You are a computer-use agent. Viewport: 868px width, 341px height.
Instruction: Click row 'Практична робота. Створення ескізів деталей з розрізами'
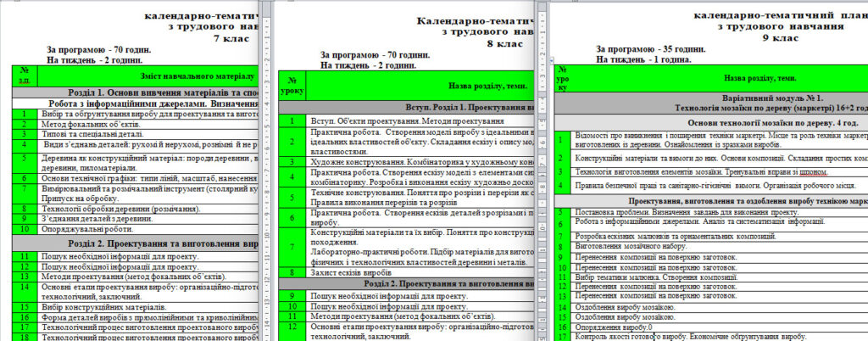tap(406, 217)
